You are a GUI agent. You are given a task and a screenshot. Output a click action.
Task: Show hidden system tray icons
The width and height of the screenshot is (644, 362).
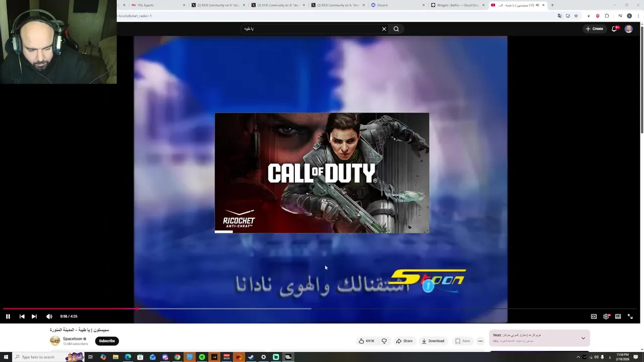click(x=578, y=357)
